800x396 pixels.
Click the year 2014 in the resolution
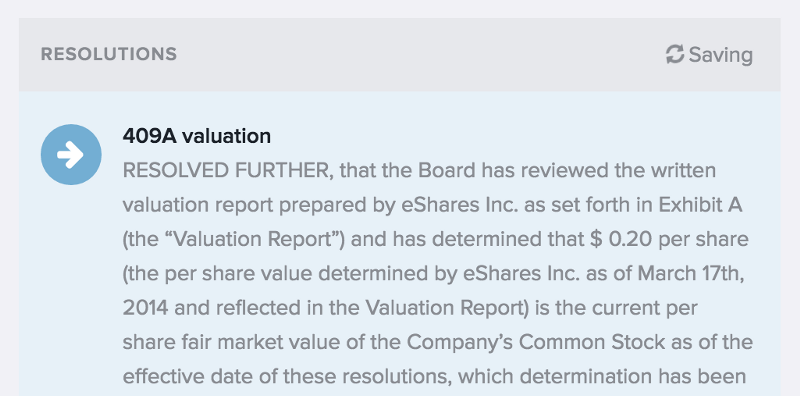[x=145, y=308]
